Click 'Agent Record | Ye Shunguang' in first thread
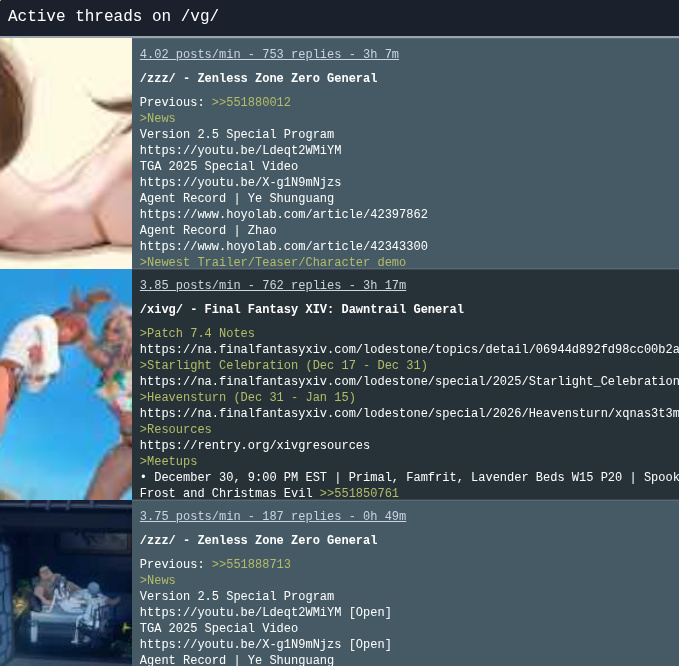The width and height of the screenshot is (679, 666). coord(236,198)
